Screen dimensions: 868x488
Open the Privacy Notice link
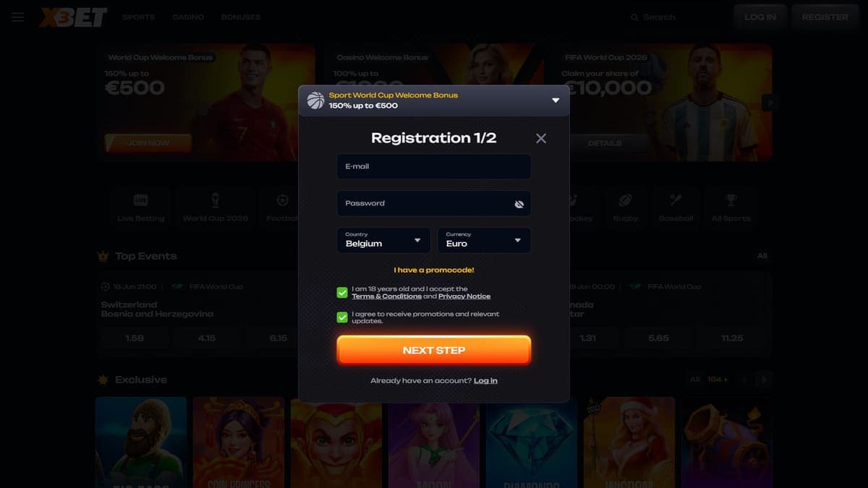click(464, 296)
